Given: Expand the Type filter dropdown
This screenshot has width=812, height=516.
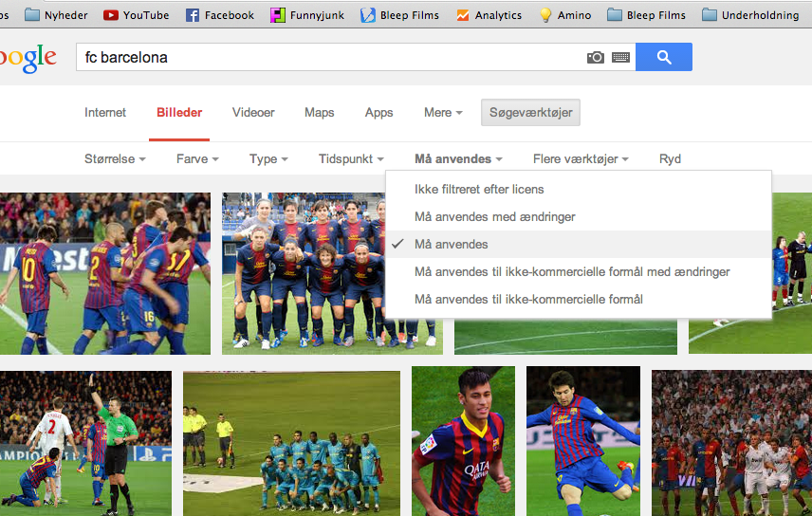Looking at the screenshot, I should coord(268,159).
